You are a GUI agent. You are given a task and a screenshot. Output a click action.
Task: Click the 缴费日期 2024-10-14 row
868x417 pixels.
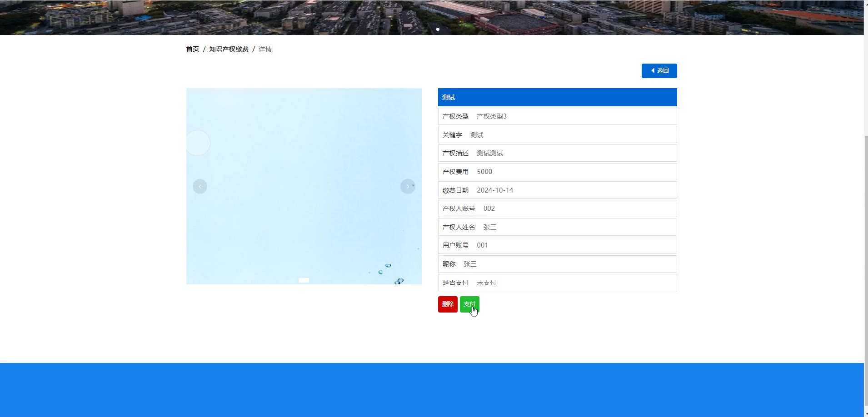[x=557, y=190]
